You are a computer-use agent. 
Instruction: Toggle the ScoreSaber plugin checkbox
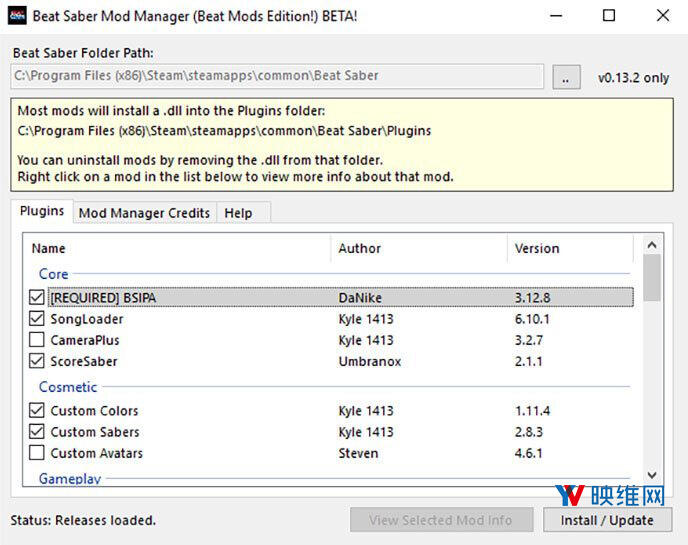[x=37, y=361]
